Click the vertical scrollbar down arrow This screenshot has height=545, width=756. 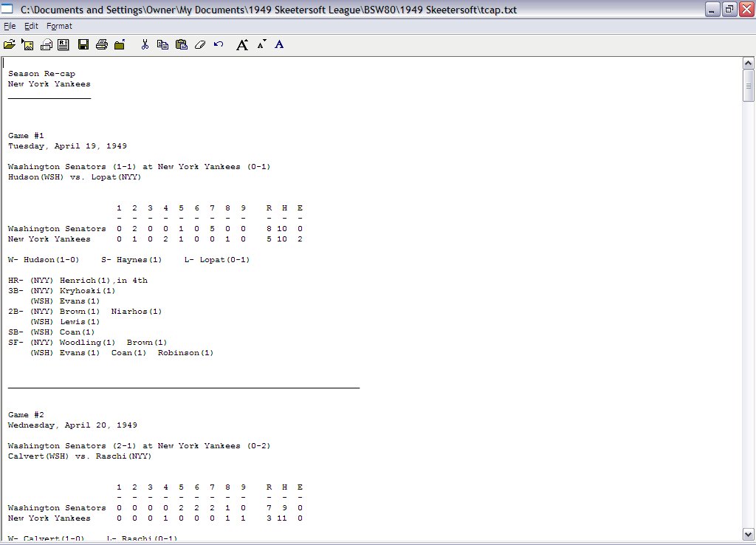coord(749,535)
